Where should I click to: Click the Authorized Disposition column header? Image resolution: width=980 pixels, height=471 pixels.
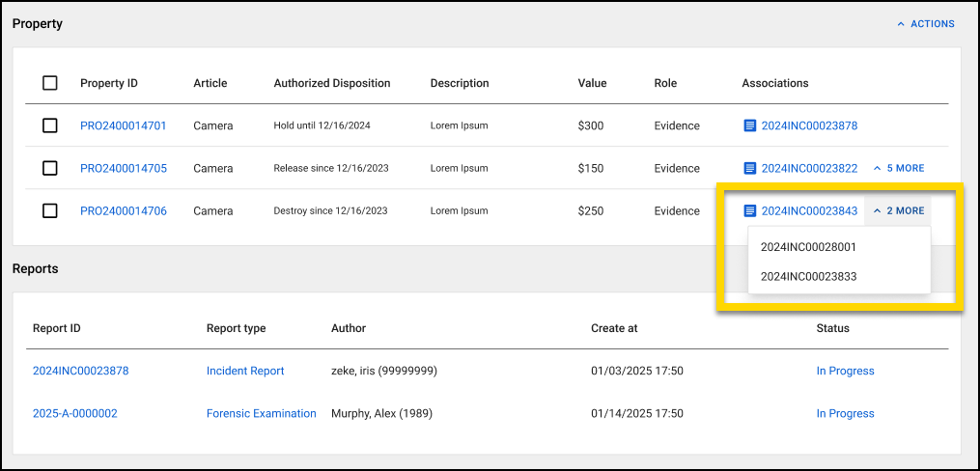coord(332,83)
